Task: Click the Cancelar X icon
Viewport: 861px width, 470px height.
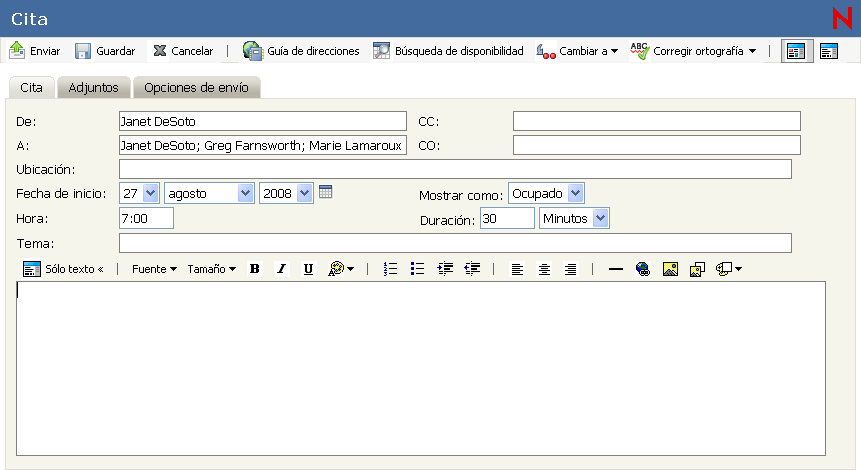Action: click(x=160, y=51)
